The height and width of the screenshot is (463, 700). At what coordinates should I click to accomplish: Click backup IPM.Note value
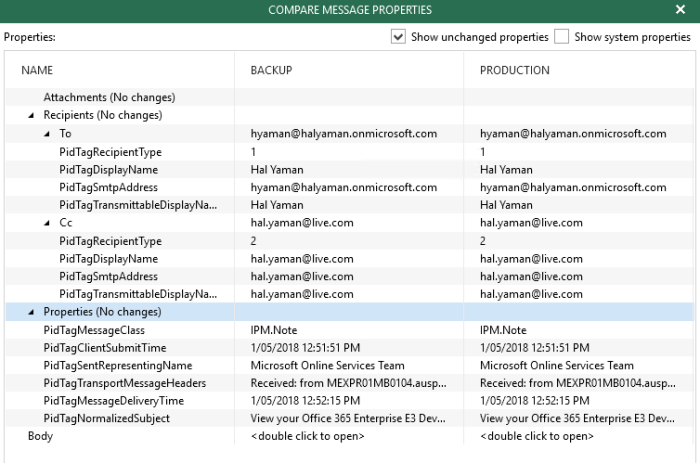(x=274, y=330)
